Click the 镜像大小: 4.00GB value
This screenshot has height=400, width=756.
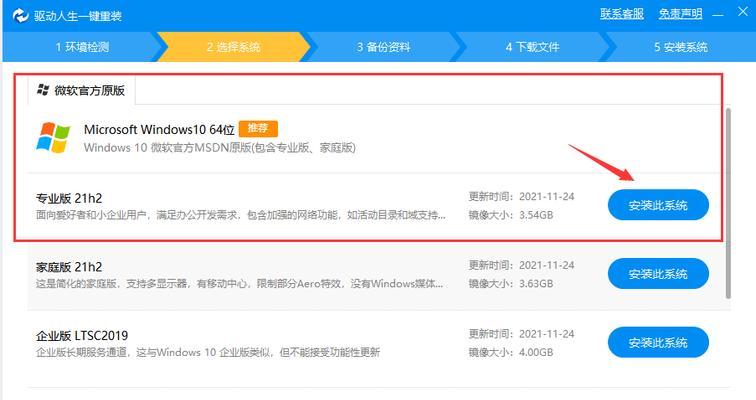pos(511,352)
